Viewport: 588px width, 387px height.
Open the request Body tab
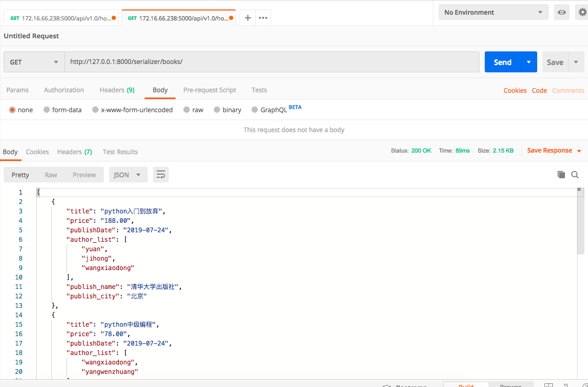(160, 90)
